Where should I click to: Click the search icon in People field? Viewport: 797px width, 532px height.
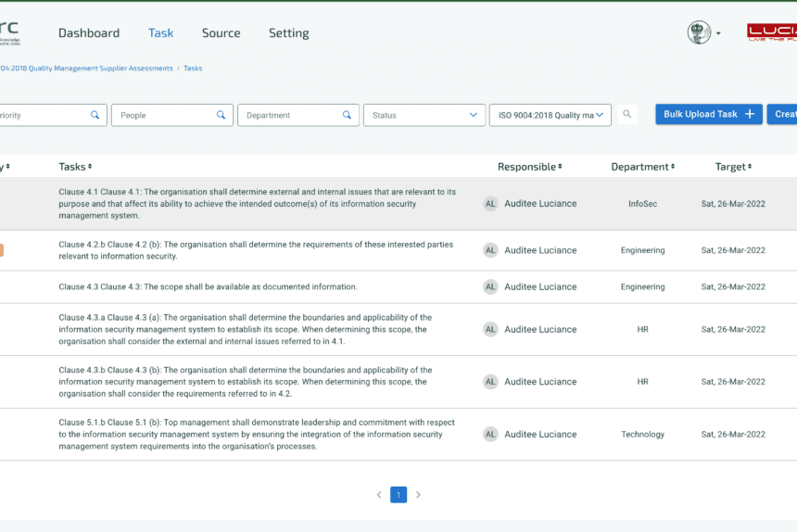coord(221,115)
